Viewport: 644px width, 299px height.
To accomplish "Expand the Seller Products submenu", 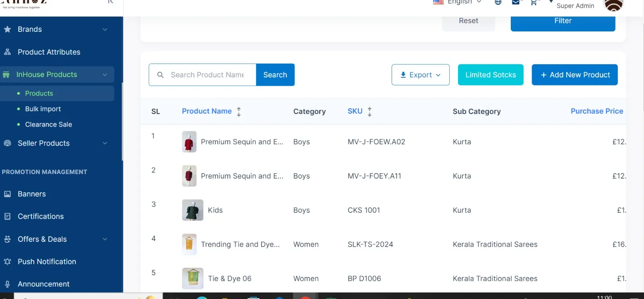I will tap(105, 143).
